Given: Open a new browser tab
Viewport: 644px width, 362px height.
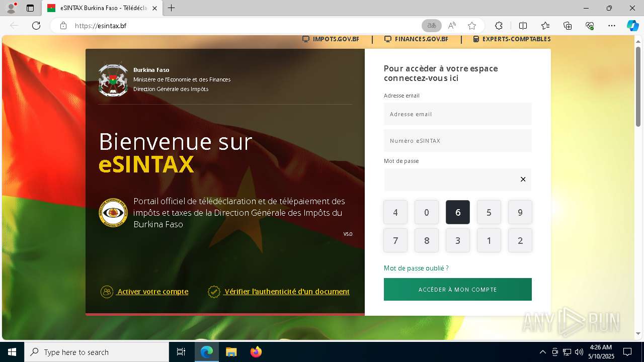Looking at the screenshot, I should (x=172, y=8).
